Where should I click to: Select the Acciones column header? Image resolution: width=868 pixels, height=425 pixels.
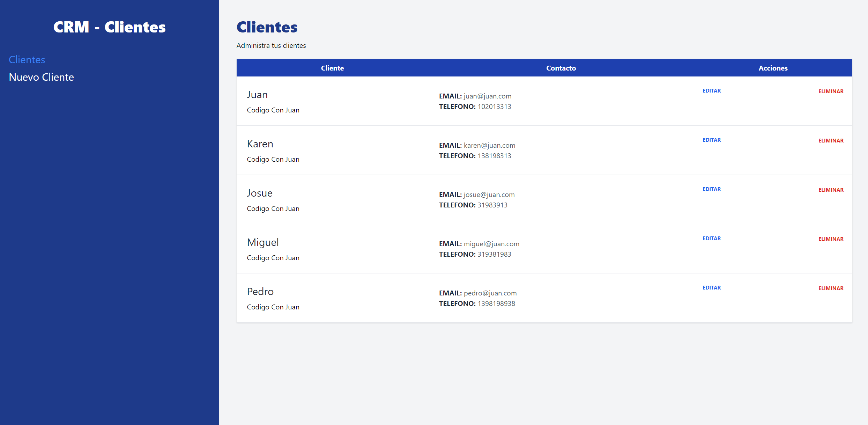click(773, 68)
